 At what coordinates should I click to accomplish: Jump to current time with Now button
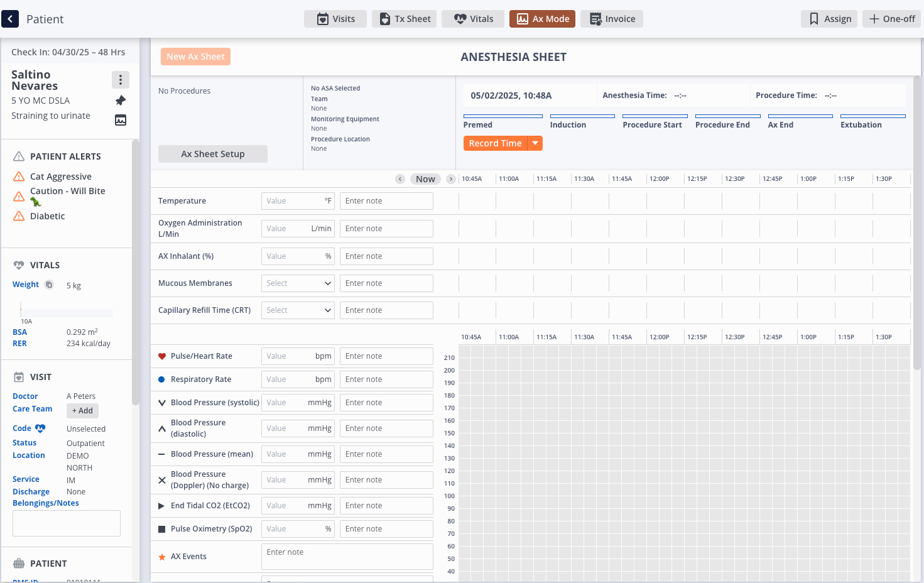[x=425, y=179]
